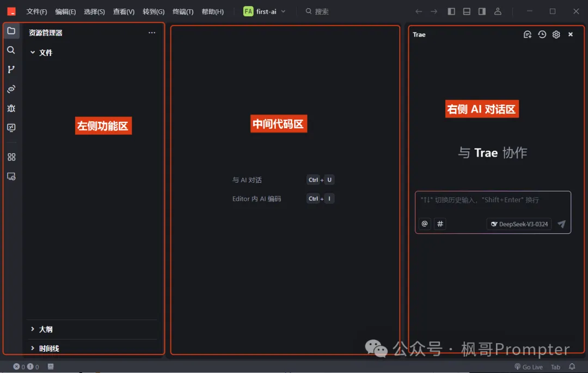Click Go Live in status bar
Image resolution: width=588 pixels, height=373 pixels.
pos(529,366)
